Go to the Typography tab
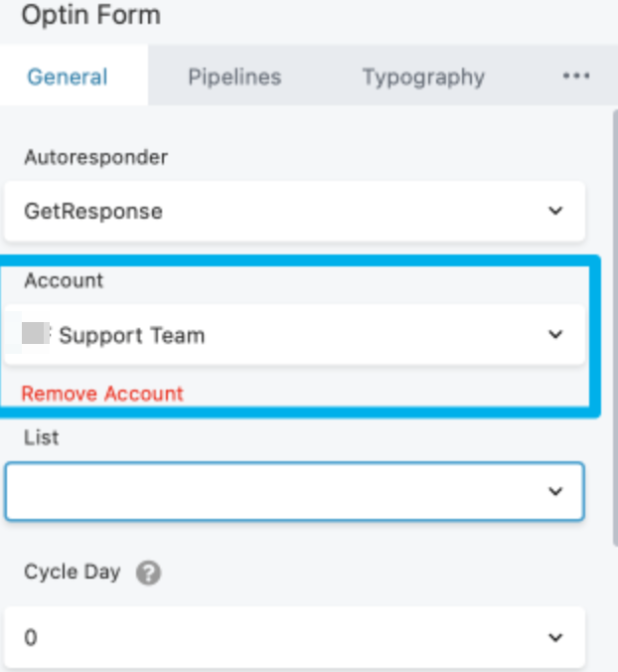 tap(423, 77)
